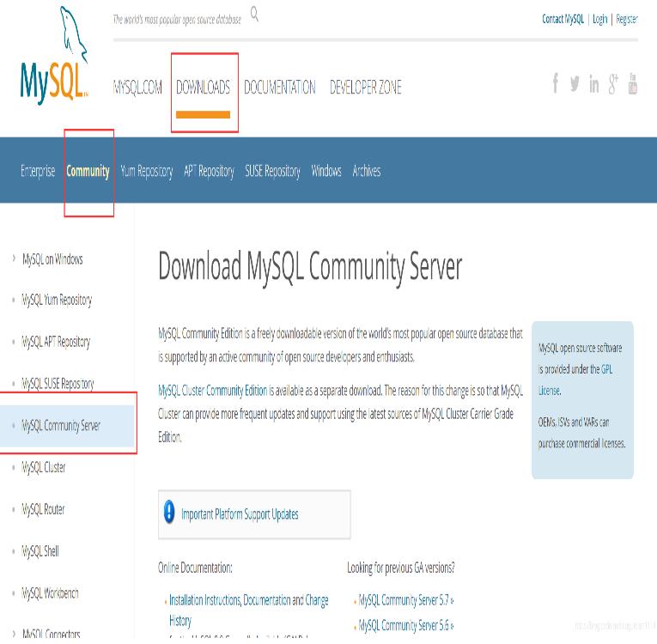Image resolution: width=657 pixels, height=644 pixels.
Task: Follow the MySQL Cluster Community Edition link
Action: point(213,390)
